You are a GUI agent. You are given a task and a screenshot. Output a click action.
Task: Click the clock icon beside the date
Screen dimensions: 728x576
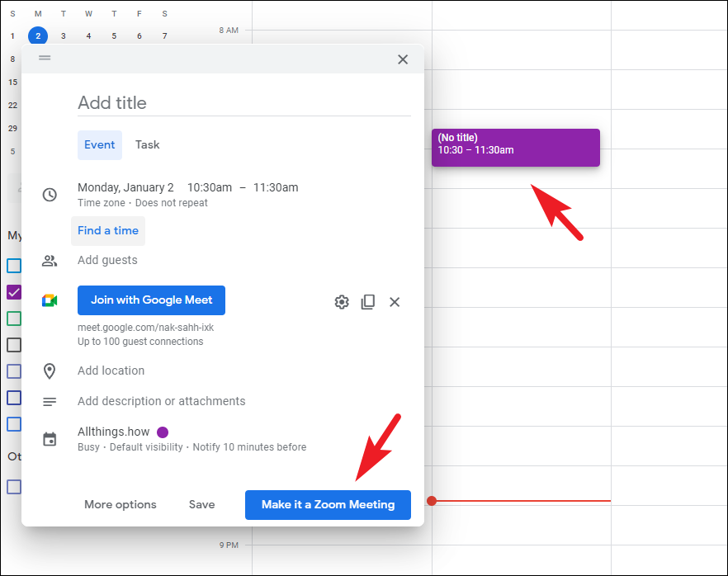[x=50, y=195]
